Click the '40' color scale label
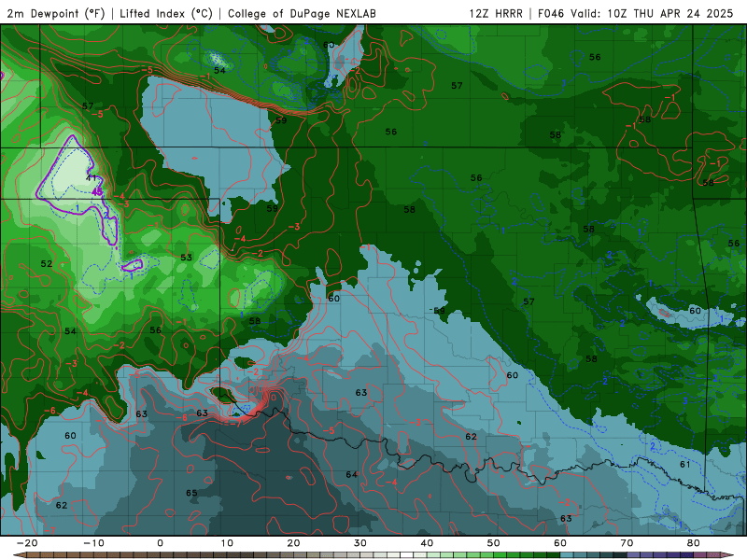The height and width of the screenshot is (560, 747). [x=427, y=543]
